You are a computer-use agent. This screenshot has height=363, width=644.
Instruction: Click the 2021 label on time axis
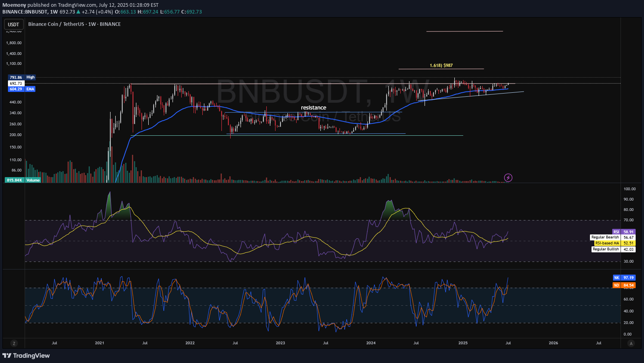click(99, 343)
